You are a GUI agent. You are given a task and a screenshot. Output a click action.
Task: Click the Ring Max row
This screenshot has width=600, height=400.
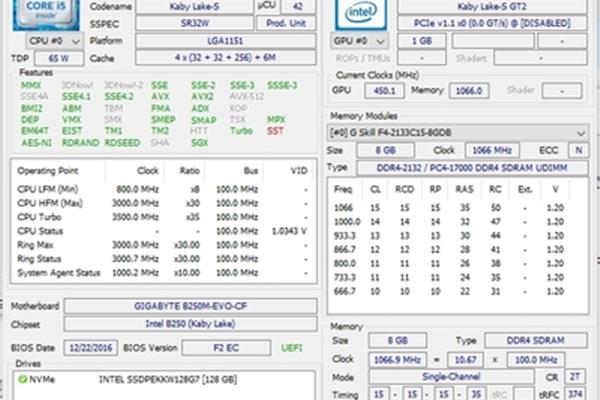click(164, 245)
